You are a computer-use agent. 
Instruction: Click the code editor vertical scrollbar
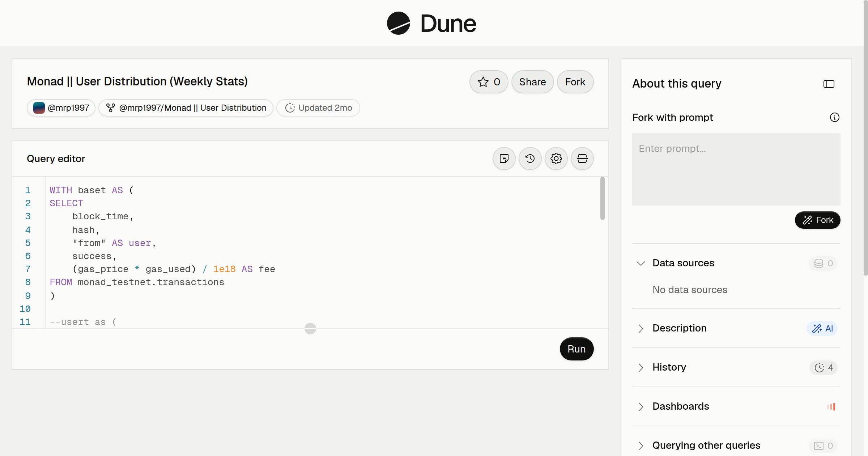coord(602,198)
